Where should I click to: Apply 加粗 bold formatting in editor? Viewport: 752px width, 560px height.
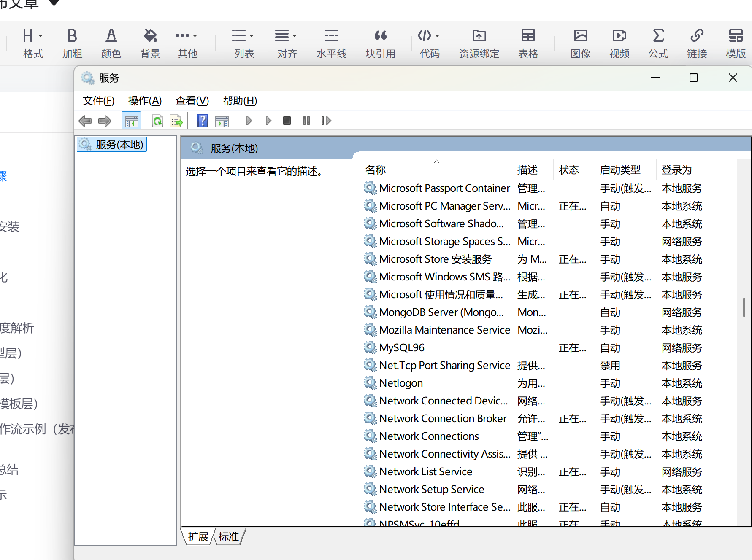click(x=72, y=43)
